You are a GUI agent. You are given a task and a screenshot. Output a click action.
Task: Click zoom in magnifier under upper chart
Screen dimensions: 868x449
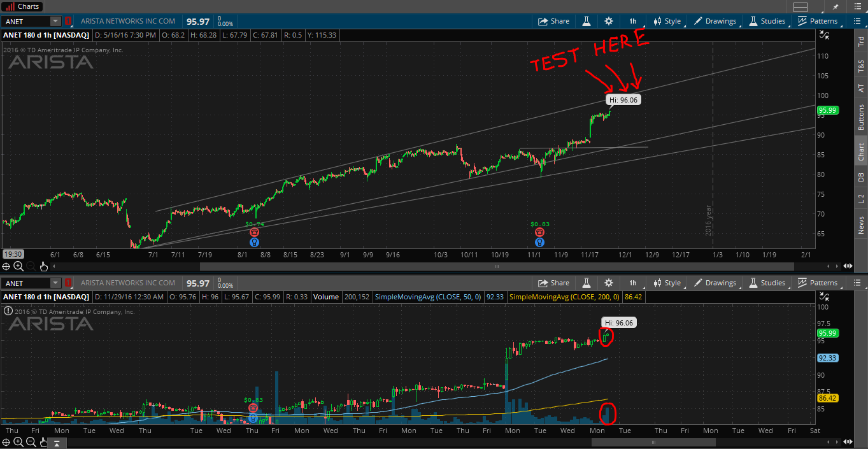[18, 266]
